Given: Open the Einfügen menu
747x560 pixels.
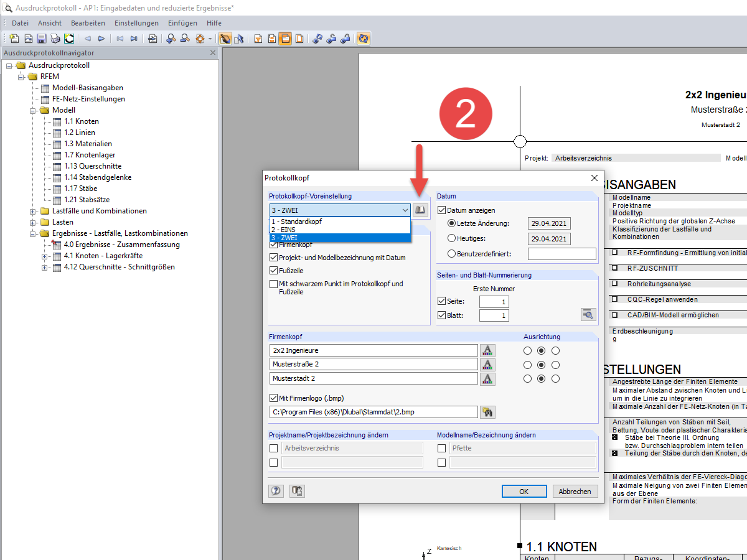Looking at the screenshot, I should coord(182,23).
